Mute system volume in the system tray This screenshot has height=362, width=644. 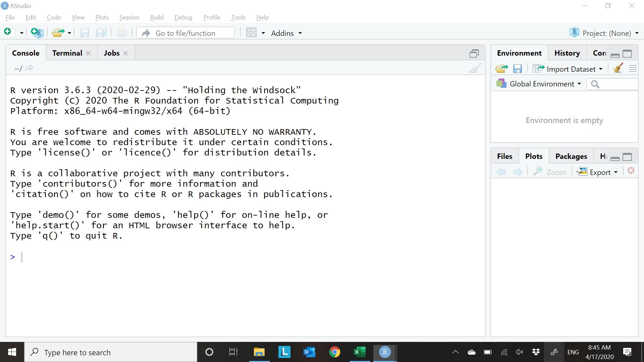click(520, 352)
